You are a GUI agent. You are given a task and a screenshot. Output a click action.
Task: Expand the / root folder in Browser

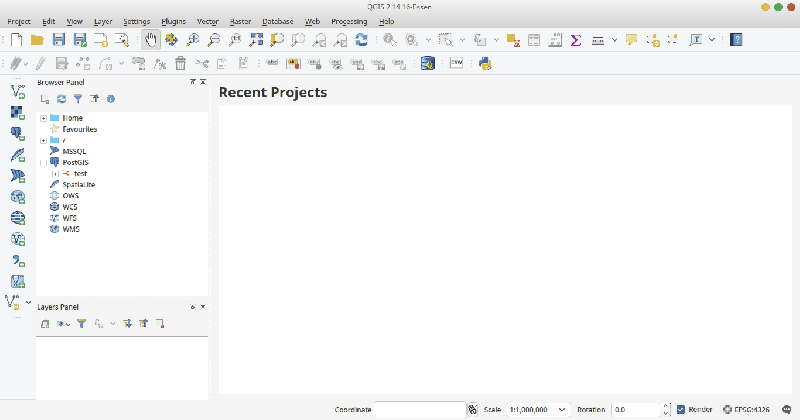(43, 140)
